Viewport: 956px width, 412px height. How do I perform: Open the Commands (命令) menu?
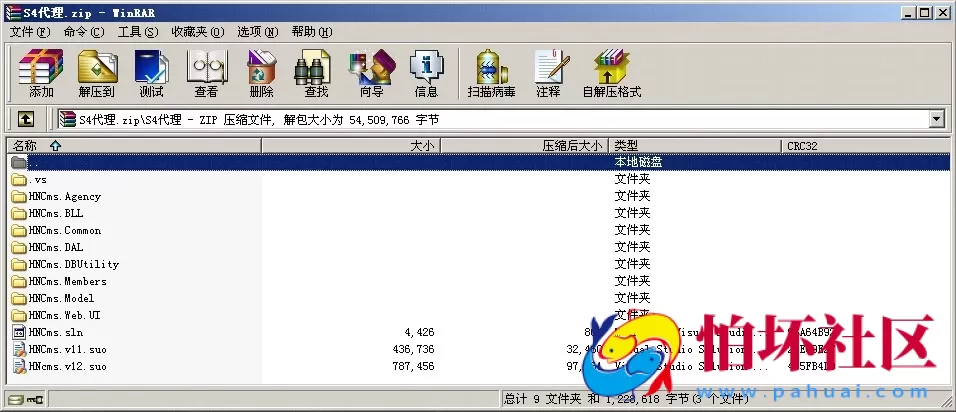pyautogui.click(x=84, y=32)
